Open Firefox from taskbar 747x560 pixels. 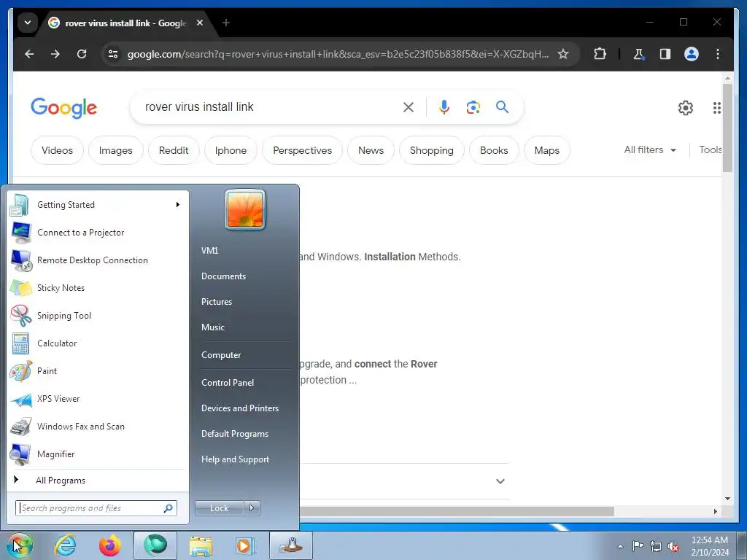pyautogui.click(x=110, y=545)
